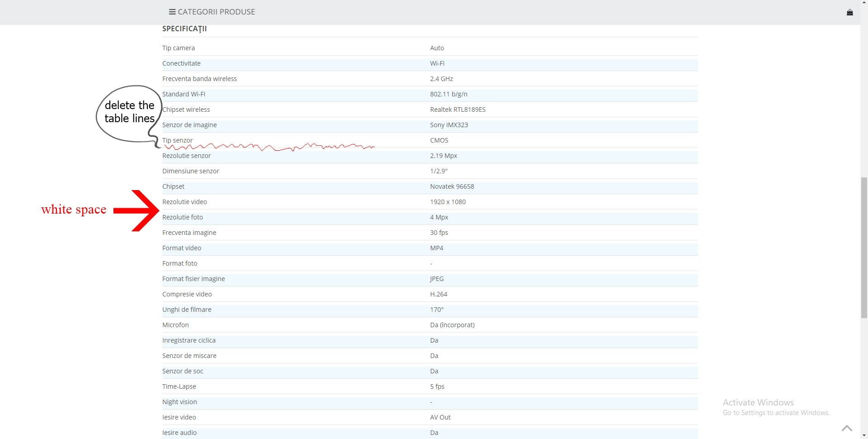This screenshot has width=868, height=439.
Task: Click the scroll-to-top chevron arrow
Action: coord(847,428)
